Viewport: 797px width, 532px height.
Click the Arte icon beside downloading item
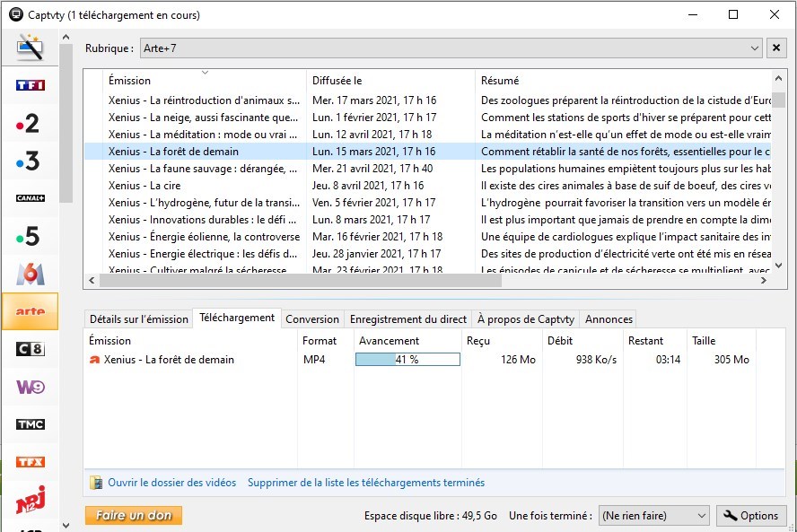pyautogui.click(x=94, y=360)
